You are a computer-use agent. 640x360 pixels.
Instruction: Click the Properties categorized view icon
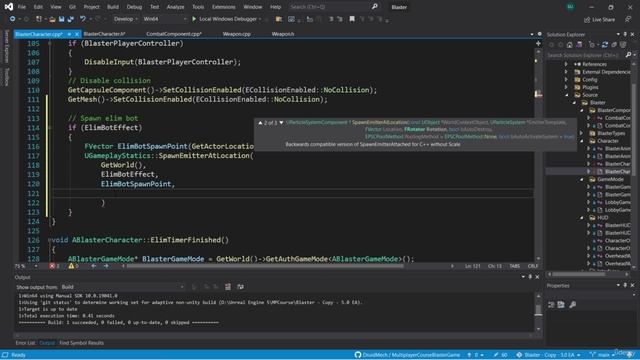[x=551, y=304]
